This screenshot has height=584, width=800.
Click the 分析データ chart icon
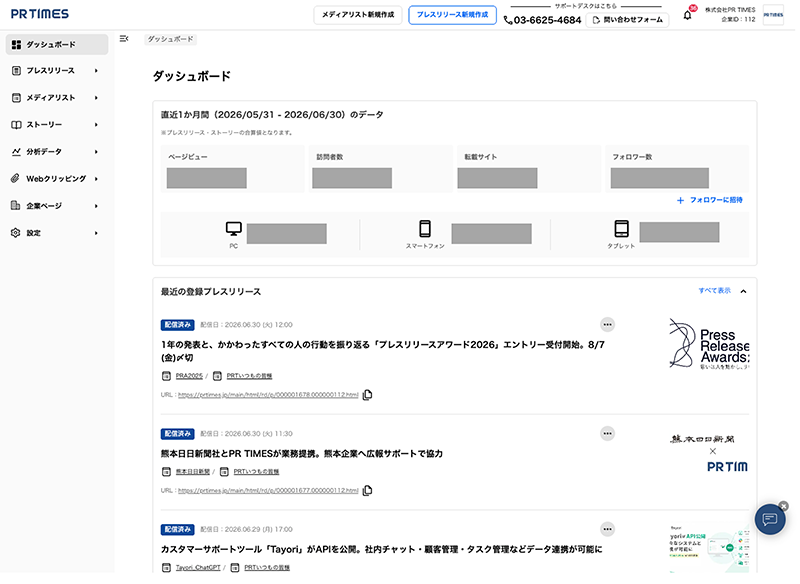tap(16, 151)
